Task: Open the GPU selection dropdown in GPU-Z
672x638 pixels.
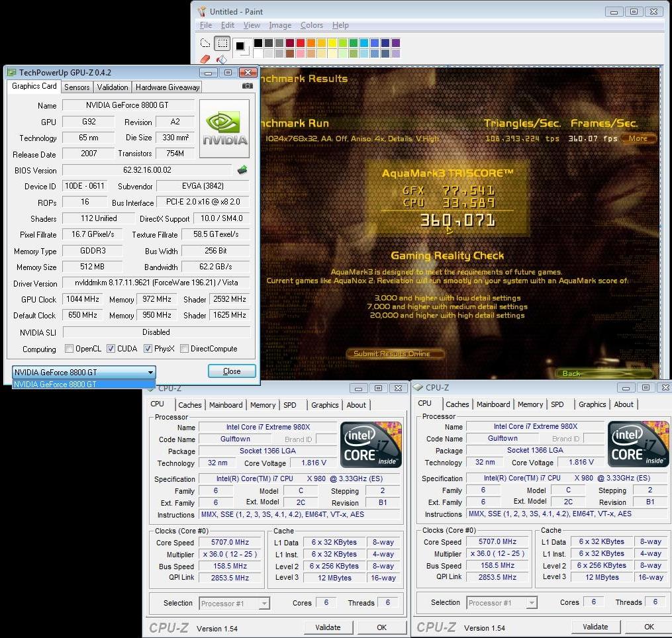Action: (x=84, y=372)
